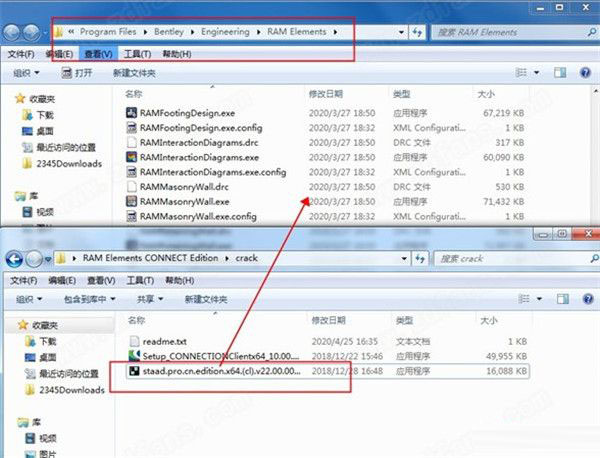Viewport: 600px width, 458px height.
Task: Click 新建文件夹 in RAM Elements window
Action: coord(134,73)
